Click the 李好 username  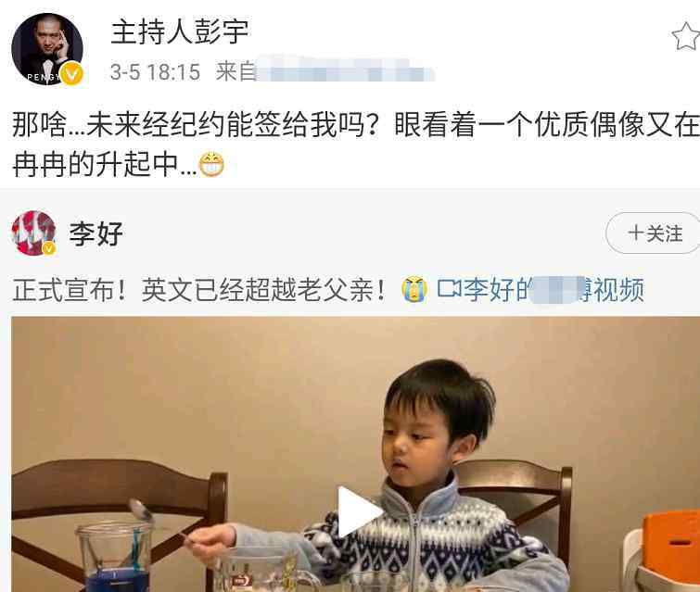tap(96, 233)
